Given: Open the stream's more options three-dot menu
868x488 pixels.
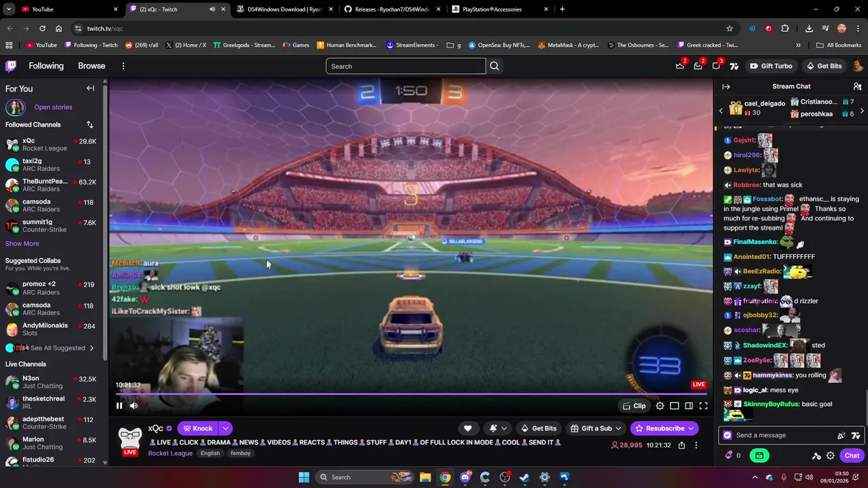Looking at the screenshot, I should pos(696,445).
